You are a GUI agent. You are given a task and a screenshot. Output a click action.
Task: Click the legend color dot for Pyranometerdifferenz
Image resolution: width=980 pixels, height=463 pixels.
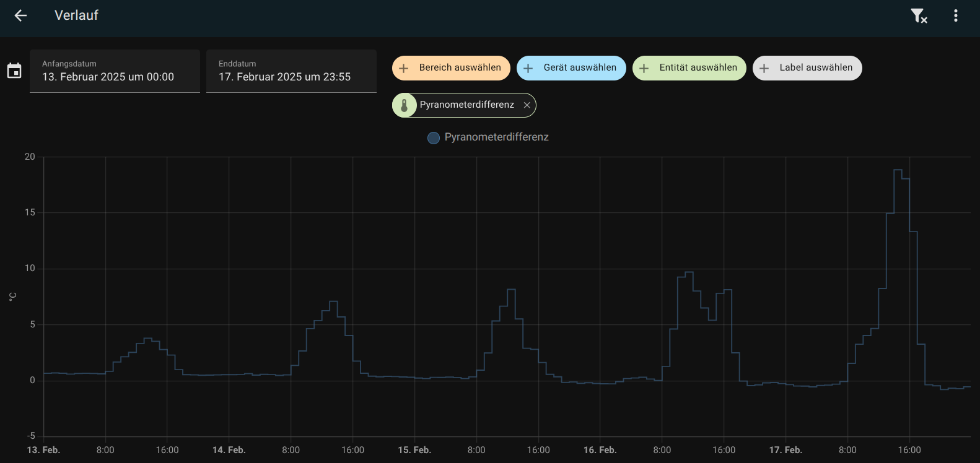(x=434, y=138)
